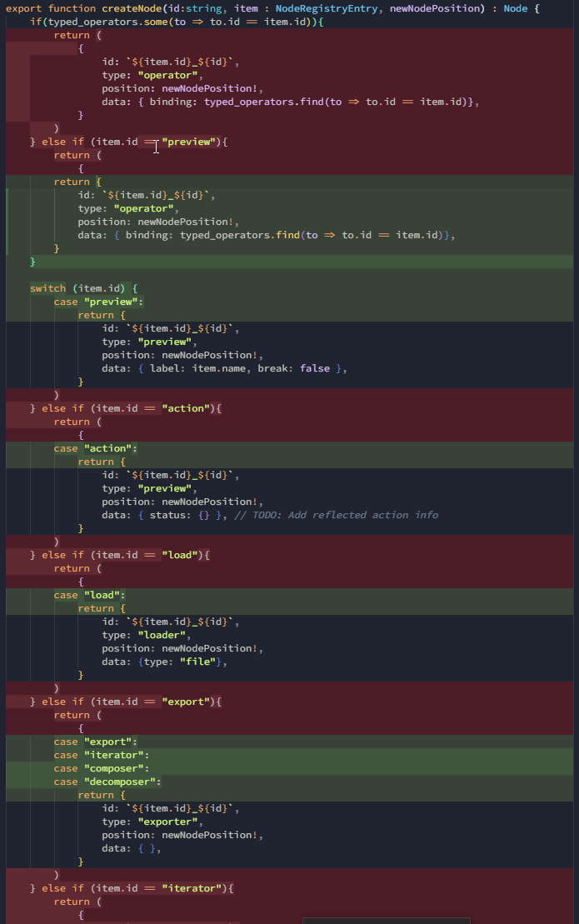The width and height of the screenshot is (579, 924).
Task: Place cursor on case "action" line
Action: (95, 448)
